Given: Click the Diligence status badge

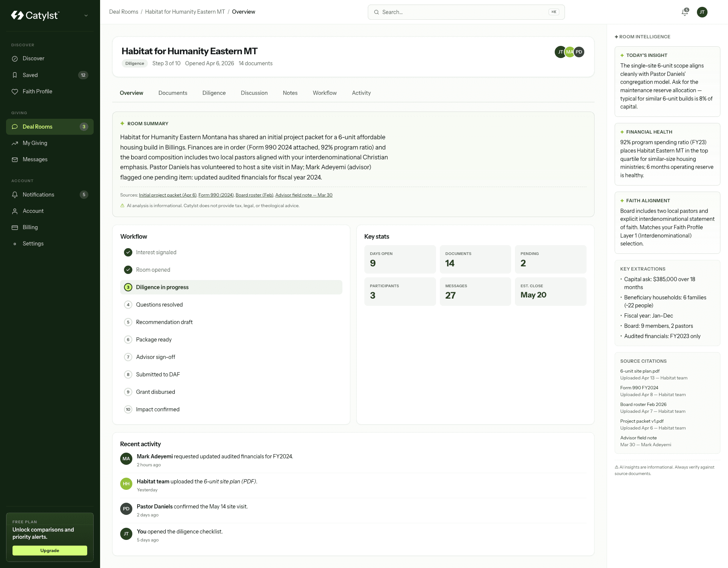Looking at the screenshot, I should pyautogui.click(x=135, y=63).
